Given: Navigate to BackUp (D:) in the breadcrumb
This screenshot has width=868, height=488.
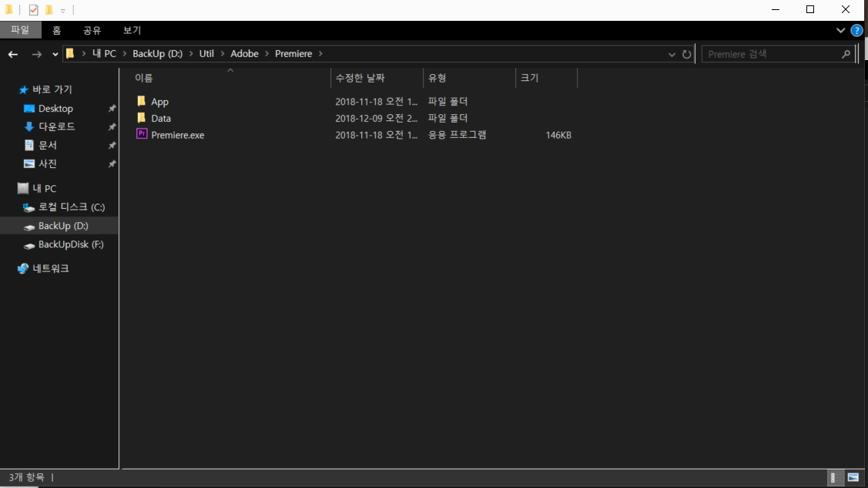Looking at the screenshot, I should [x=157, y=54].
